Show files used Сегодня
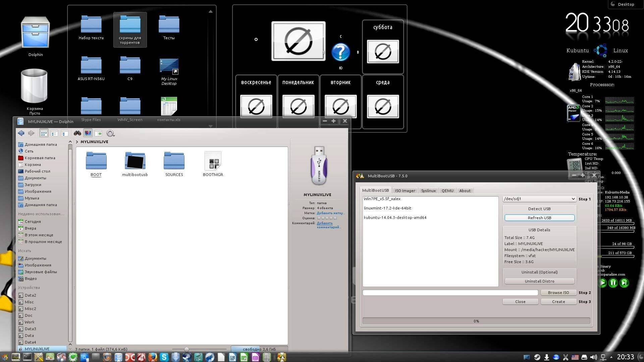This screenshot has width=644, height=362. point(33,222)
